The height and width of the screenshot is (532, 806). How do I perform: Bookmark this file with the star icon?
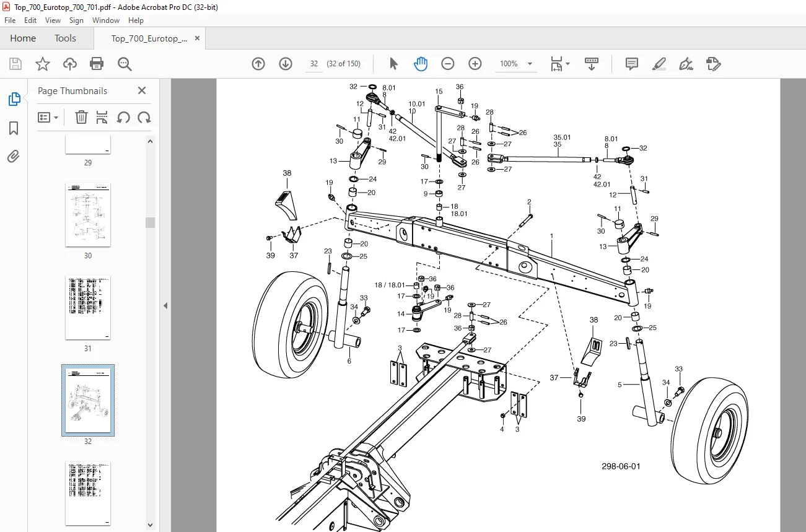point(43,64)
